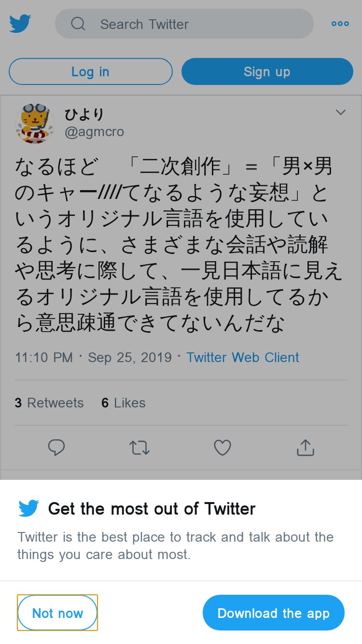The width and height of the screenshot is (362, 644).
Task: Click the Sign up button
Action: [267, 71]
